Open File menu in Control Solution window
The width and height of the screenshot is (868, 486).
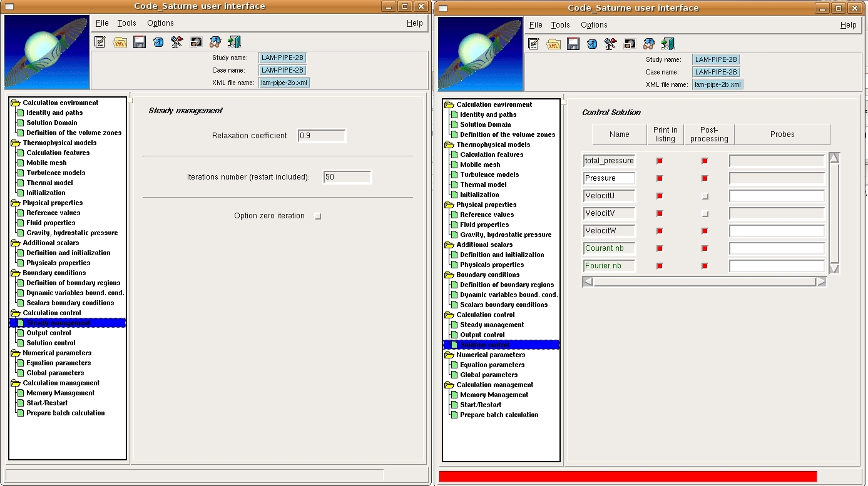click(536, 25)
